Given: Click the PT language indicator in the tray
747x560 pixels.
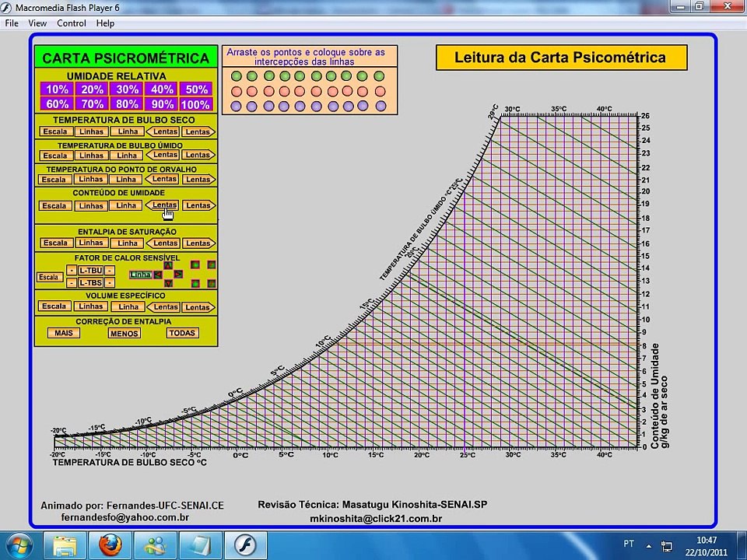Looking at the screenshot, I should [x=629, y=544].
